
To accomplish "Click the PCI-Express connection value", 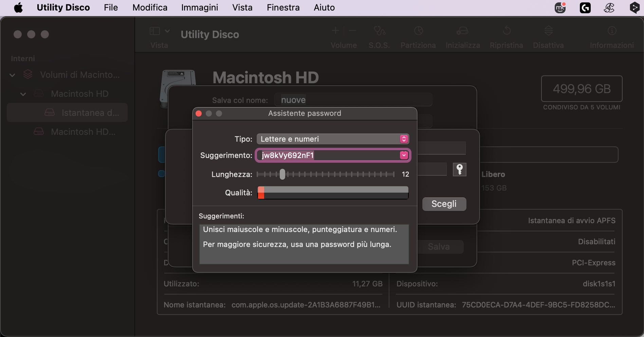I will (x=593, y=263).
